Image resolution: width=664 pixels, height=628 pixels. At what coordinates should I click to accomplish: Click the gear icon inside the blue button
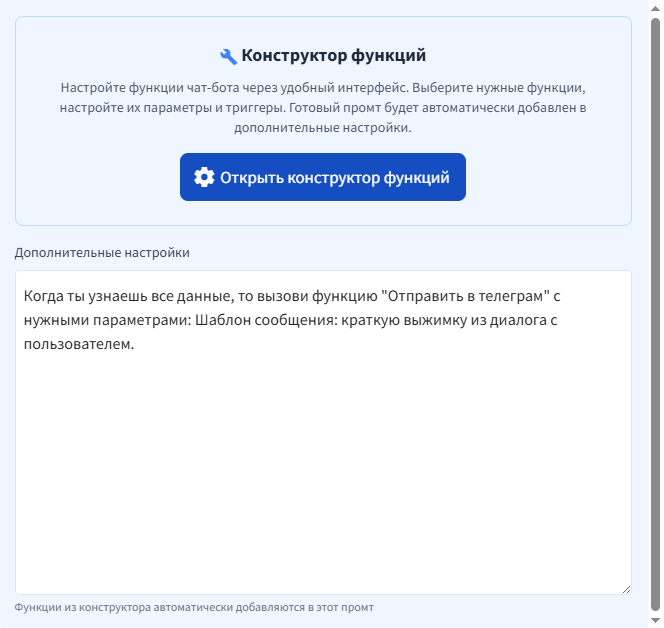coord(204,177)
